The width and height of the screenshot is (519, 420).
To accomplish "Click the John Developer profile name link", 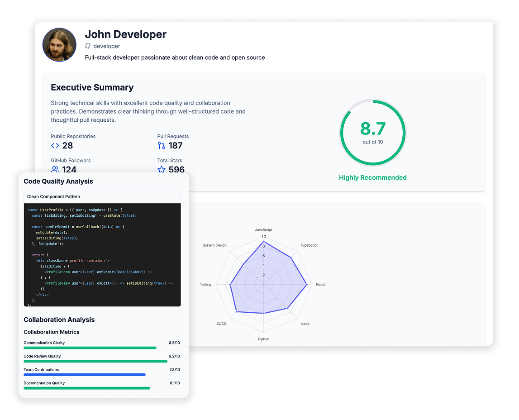I will (x=125, y=34).
